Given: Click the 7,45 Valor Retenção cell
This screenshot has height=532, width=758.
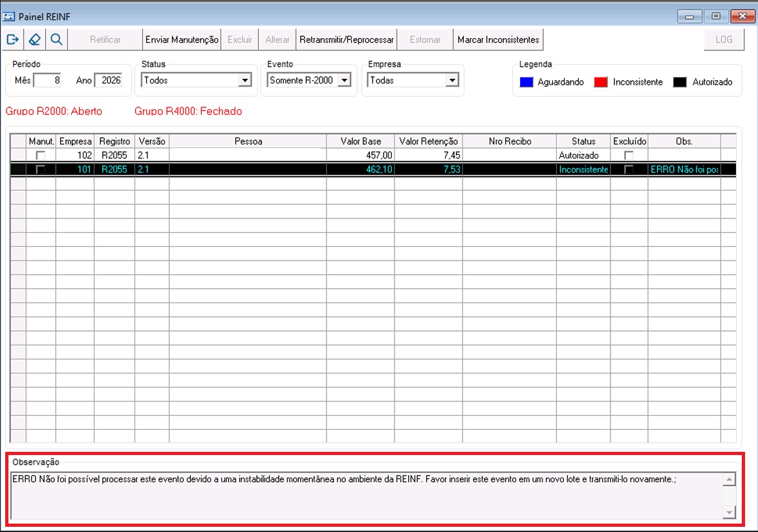Looking at the screenshot, I should [428, 156].
